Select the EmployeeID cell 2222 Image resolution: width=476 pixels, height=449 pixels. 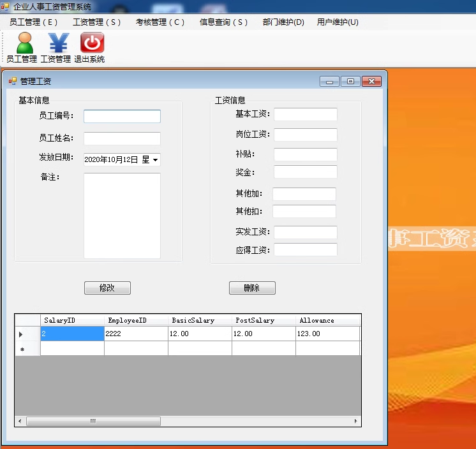click(x=136, y=334)
